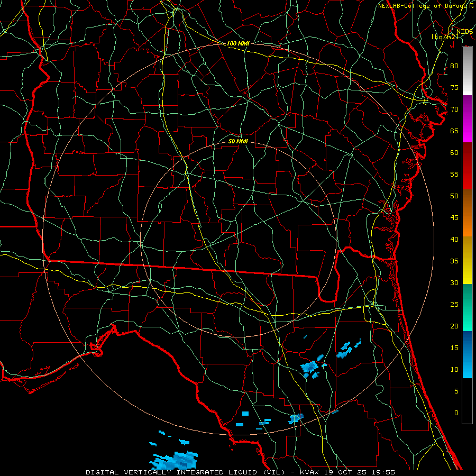Image resolution: width=476 pixels, height=476 pixels.
Task: Click the "50 NMI" range ring label
Action: coord(238,141)
